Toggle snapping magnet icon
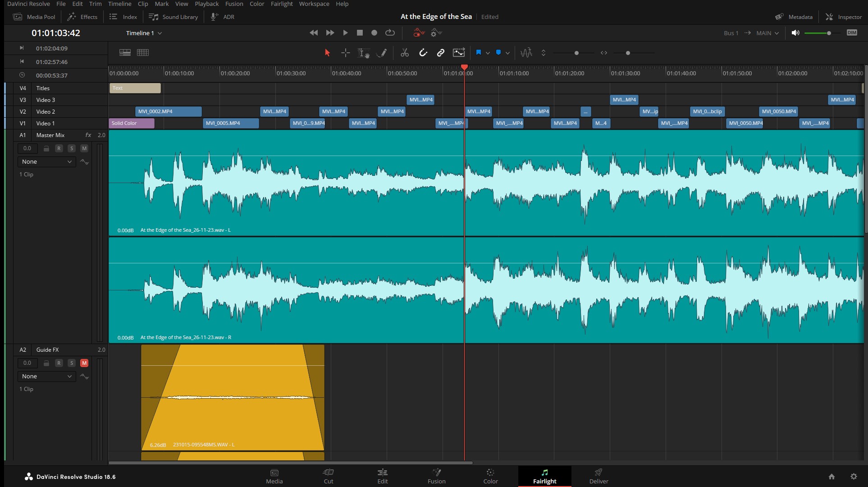The height and width of the screenshot is (487, 868). 423,53
